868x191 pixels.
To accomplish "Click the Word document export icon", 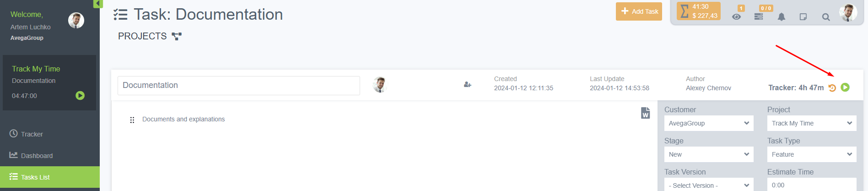I will tap(645, 113).
